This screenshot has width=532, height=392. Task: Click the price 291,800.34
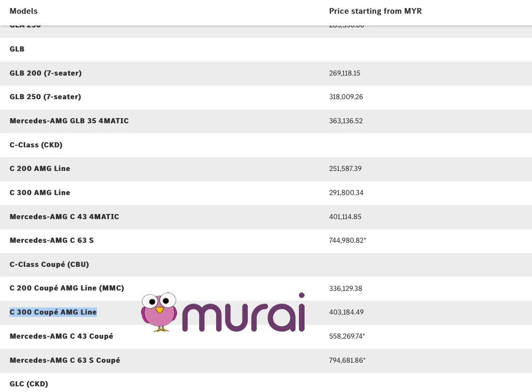(x=346, y=193)
